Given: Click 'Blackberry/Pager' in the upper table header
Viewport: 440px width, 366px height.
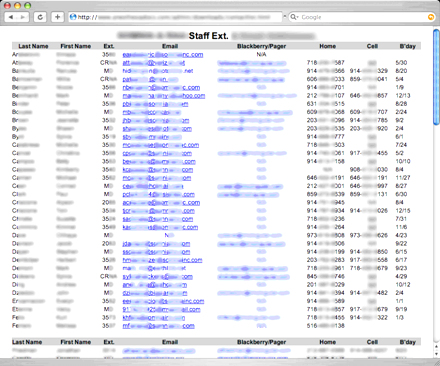Looking at the screenshot, I should [261, 46].
